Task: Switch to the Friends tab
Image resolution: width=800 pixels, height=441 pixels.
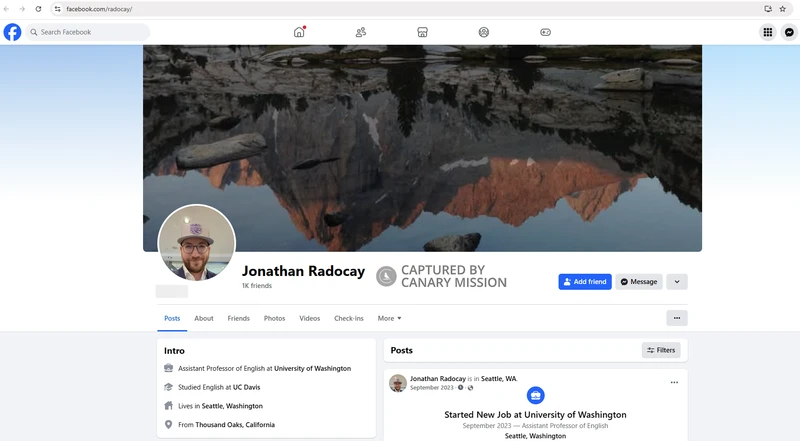Action: coord(238,318)
